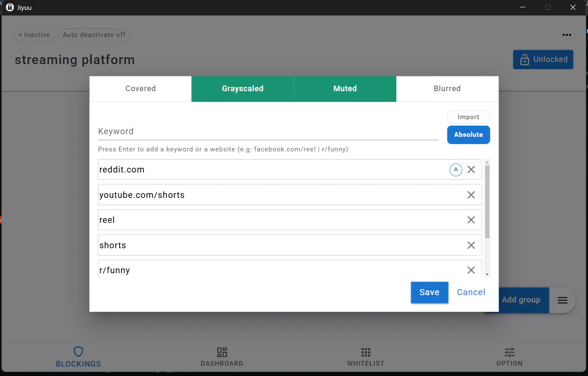Select the youtube.com/shorts keyword text
The image size is (588, 376).
pyautogui.click(x=142, y=195)
